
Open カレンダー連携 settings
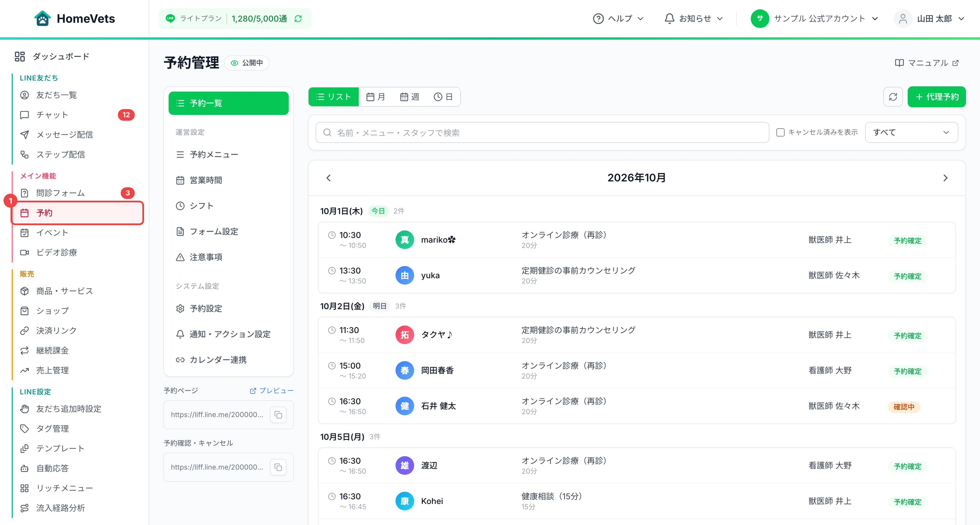point(228,360)
